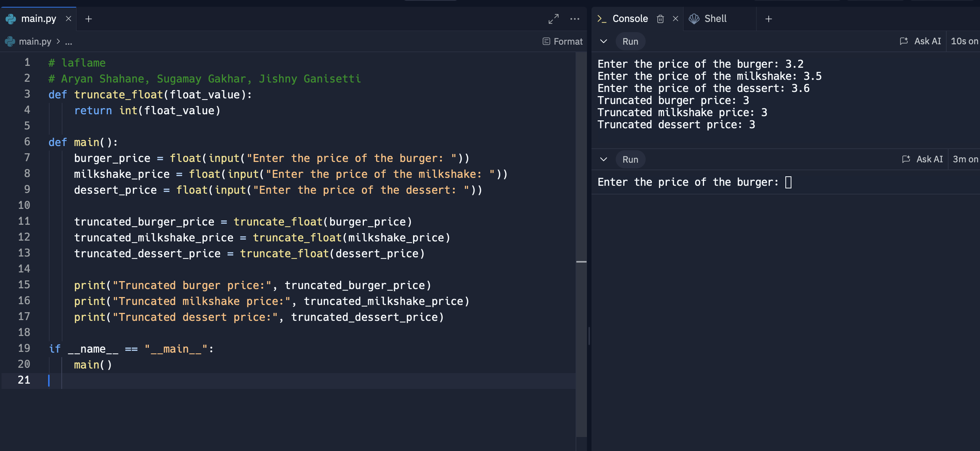Select the Console tab
Image resolution: width=980 pixels, height=451 pixels.
[x=630, y=19]
